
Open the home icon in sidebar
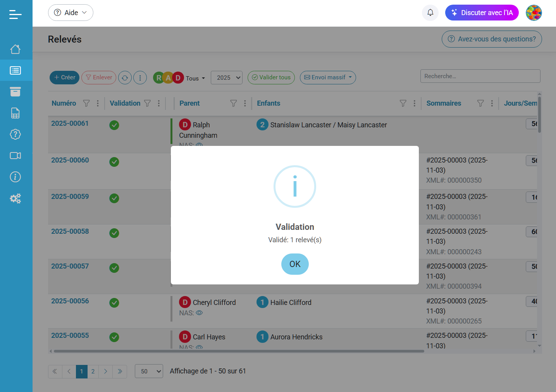pyautogui.click(x=15, y=49)
